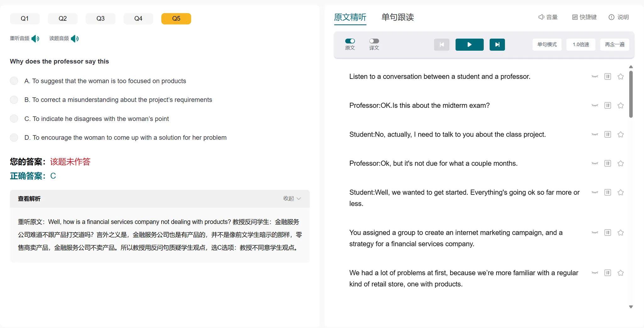Hide the first sentence using the eye icon

point(595,77)
